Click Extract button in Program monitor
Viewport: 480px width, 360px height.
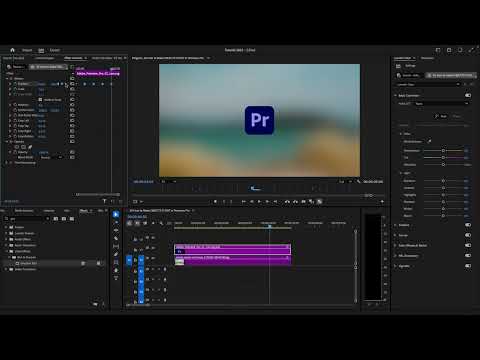(295, 202)
